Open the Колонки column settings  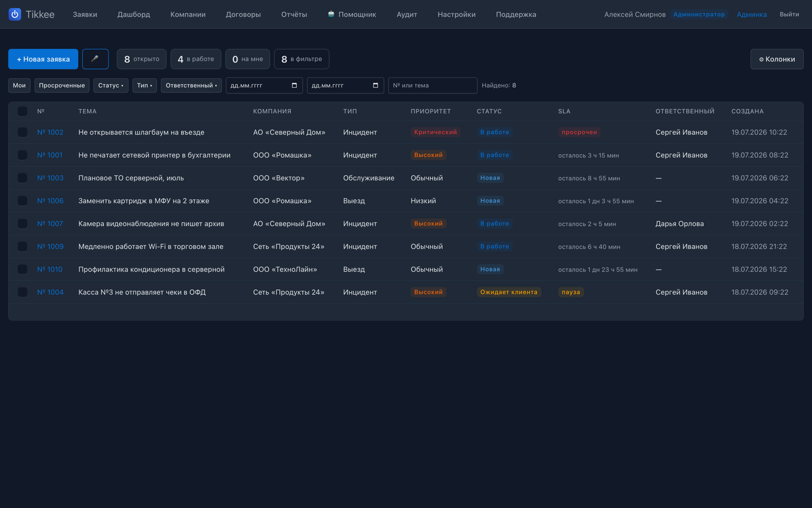(777, 59)
